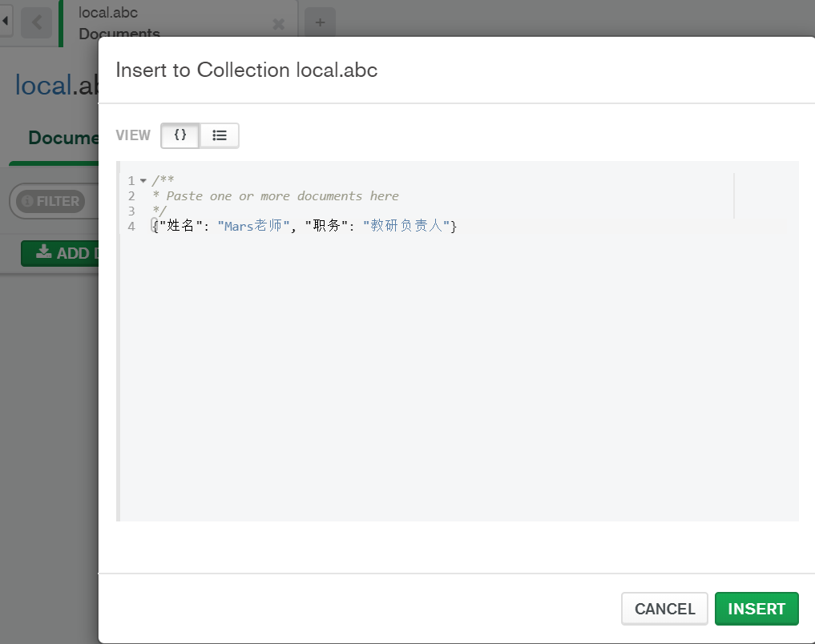Click the "职务" key text
Image resolution: width=815 pixels, height=644 pixels.
coord(326,226)
